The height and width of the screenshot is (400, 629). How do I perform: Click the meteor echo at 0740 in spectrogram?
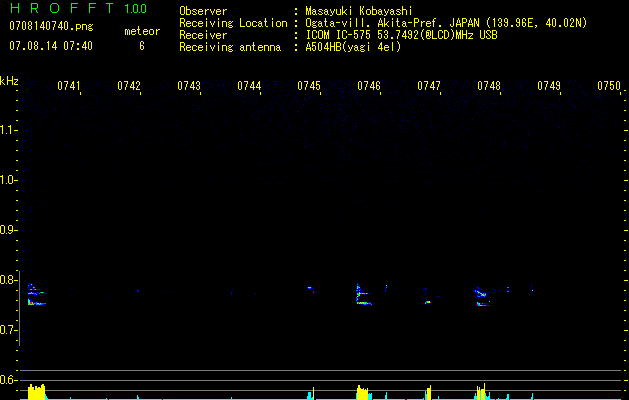point(37,295)
